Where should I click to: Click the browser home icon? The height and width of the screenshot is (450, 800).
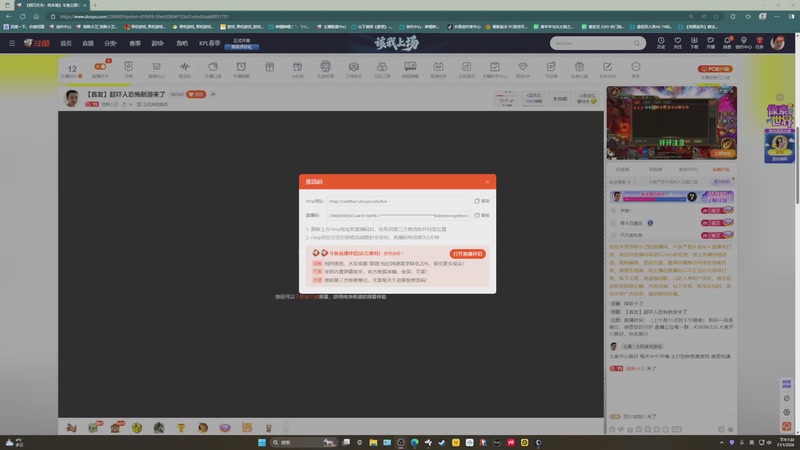click(36, 16)
